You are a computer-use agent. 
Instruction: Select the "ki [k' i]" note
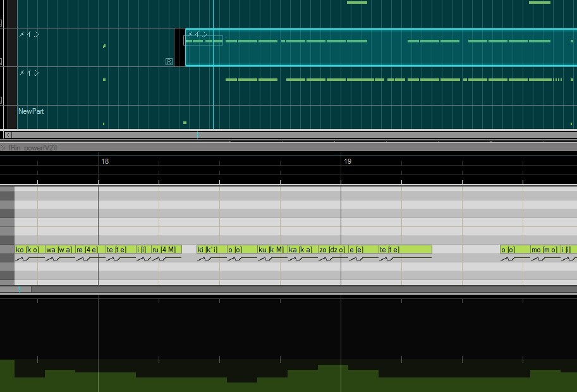click(x=212, y=250)
